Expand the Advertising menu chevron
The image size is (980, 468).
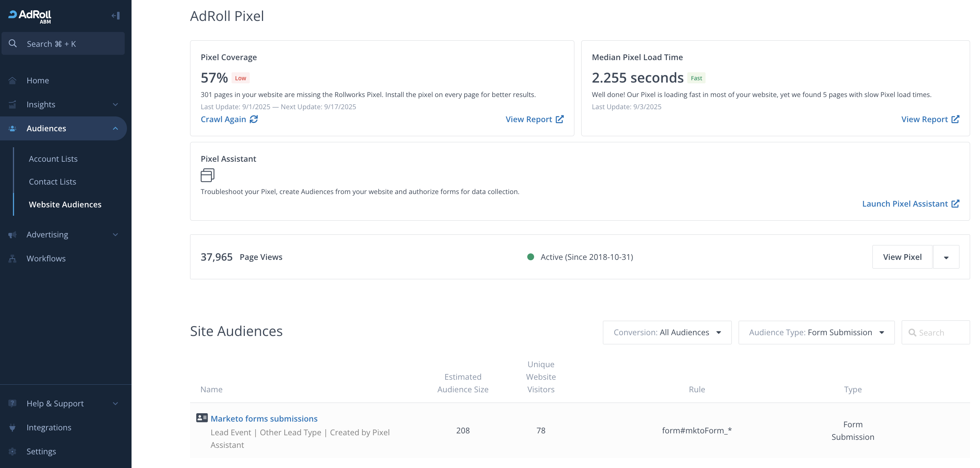[115, 235]
